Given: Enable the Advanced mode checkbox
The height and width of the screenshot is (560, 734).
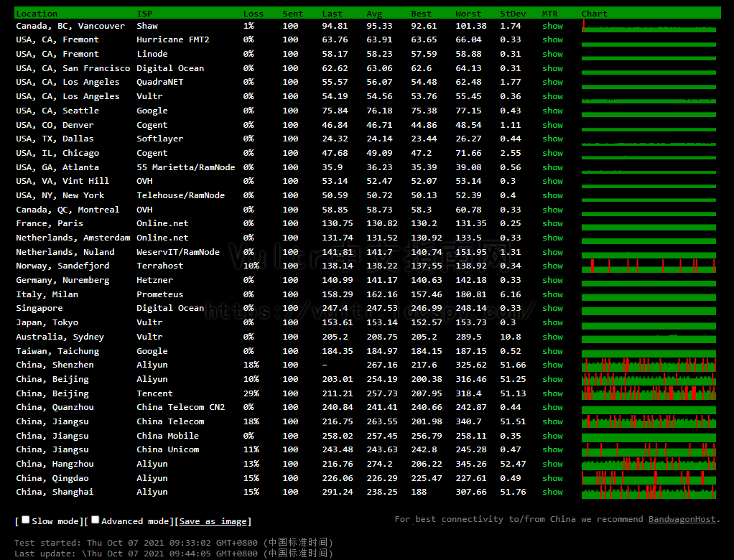Looking at the screenshot, I should 95,519.
